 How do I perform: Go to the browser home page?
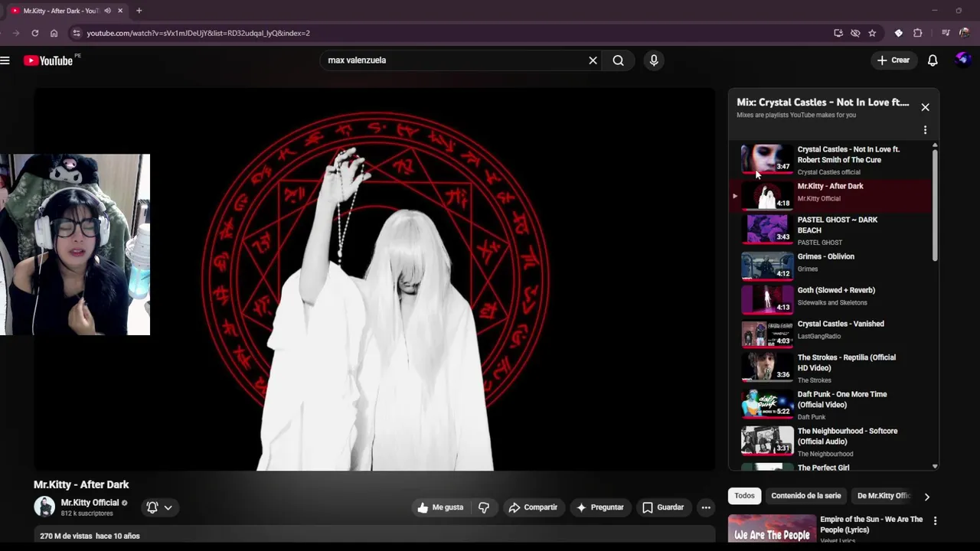(x=54, y=33)
